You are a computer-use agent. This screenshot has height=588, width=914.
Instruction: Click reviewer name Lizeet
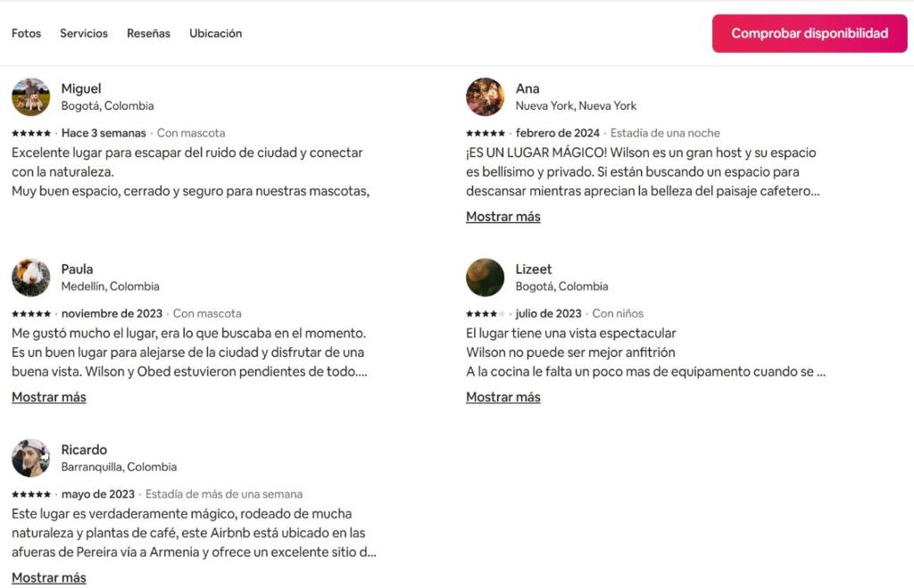tap(534, 269)
